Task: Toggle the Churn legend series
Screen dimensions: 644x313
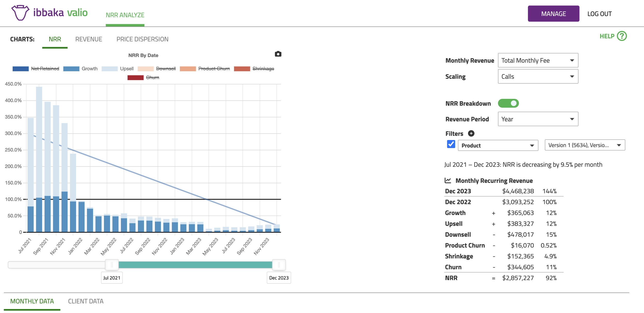Action: point(152,77)
